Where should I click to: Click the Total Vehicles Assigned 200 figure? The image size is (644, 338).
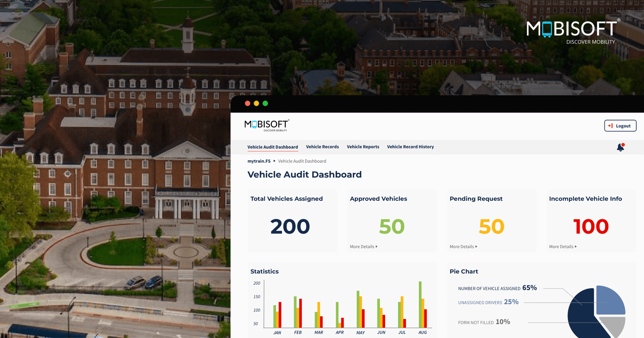pyautogui.click(x=290, y=226)
